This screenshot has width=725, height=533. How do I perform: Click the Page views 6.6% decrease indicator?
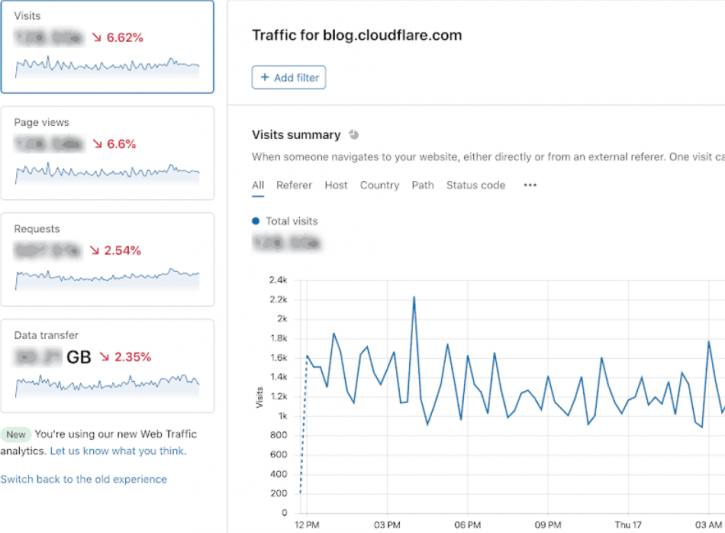point(114,144)
